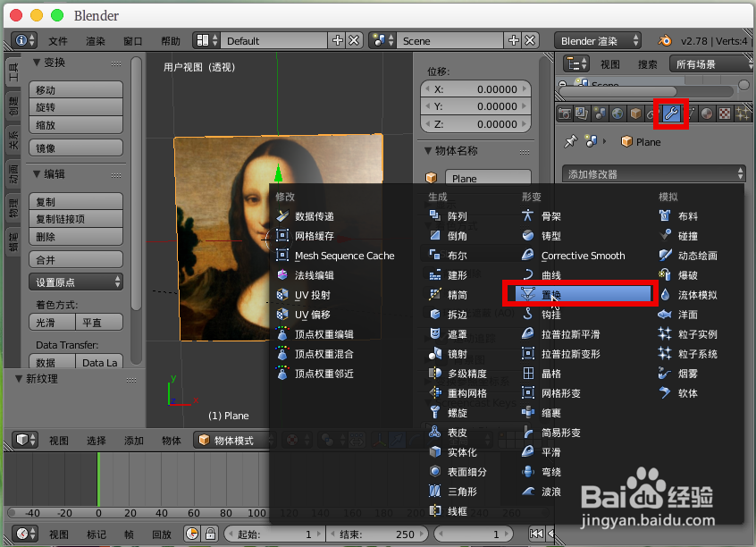The width and height of the screenshot is (756, 547).
Task: Click the tool shelf vertical scrollbar
Action: [x=136, y=184]
